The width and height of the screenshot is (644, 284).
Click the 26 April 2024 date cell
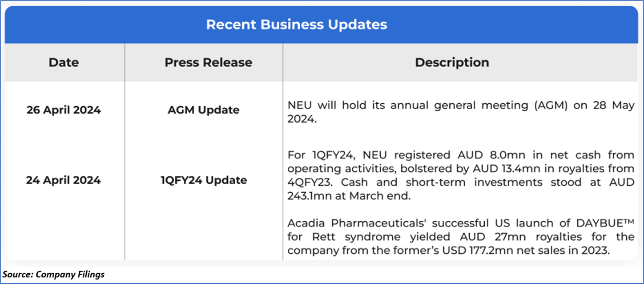[64, 110]
